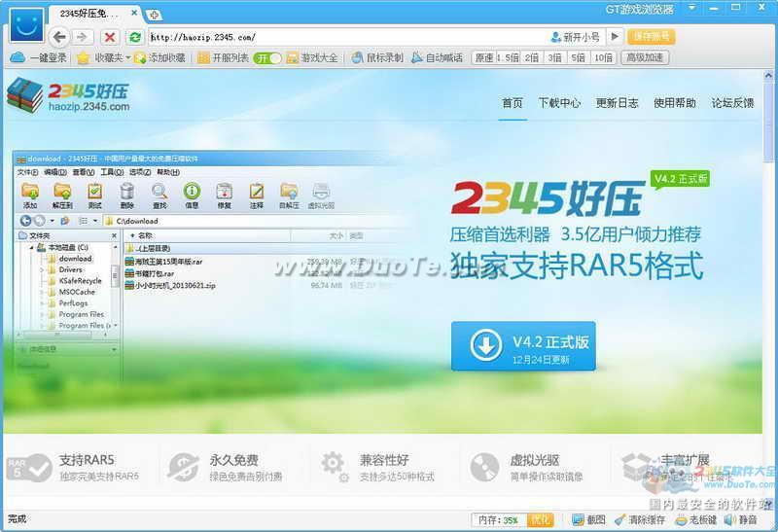Click the V4.2 正式版 download button
Screen dimensions: 778x532
coord(523,347)
